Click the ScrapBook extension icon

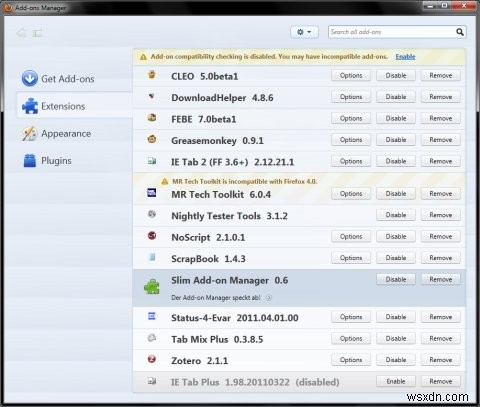coord(152,257)
